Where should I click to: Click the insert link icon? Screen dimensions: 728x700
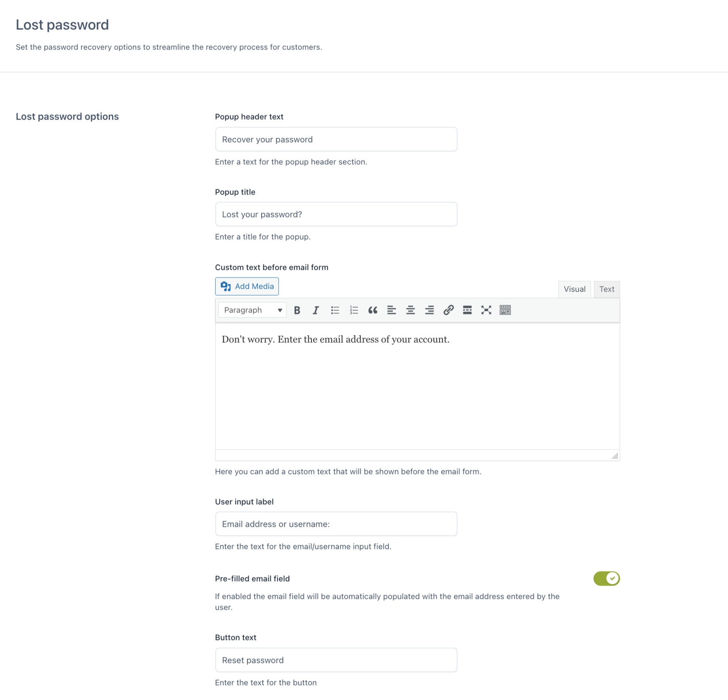pyautogui.click(x=448, y=310)
